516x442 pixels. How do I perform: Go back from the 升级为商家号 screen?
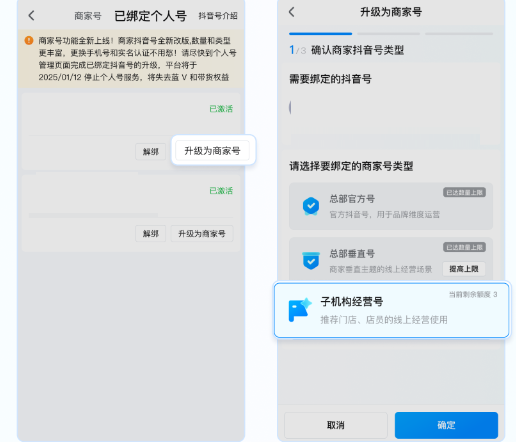[x=291, y=12]
